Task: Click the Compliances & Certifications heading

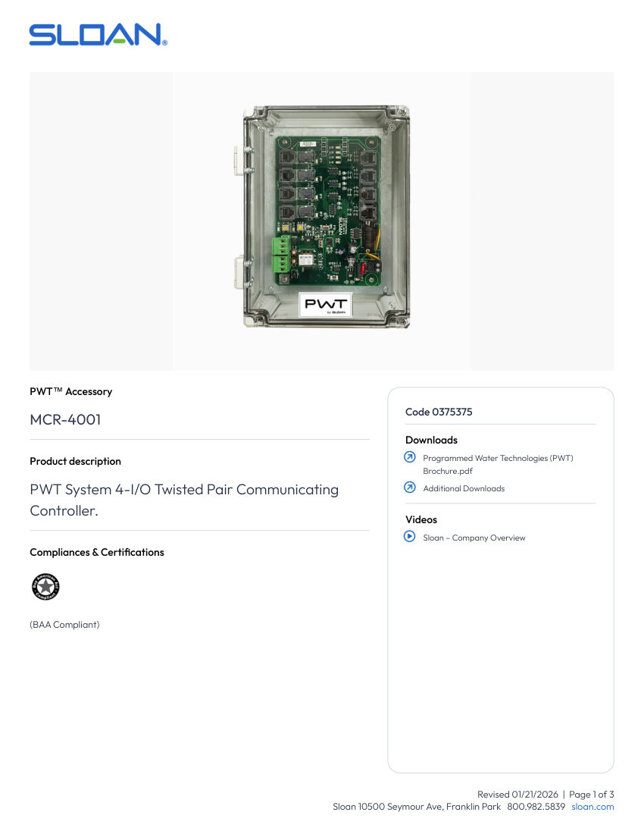Action: point(97,552)
